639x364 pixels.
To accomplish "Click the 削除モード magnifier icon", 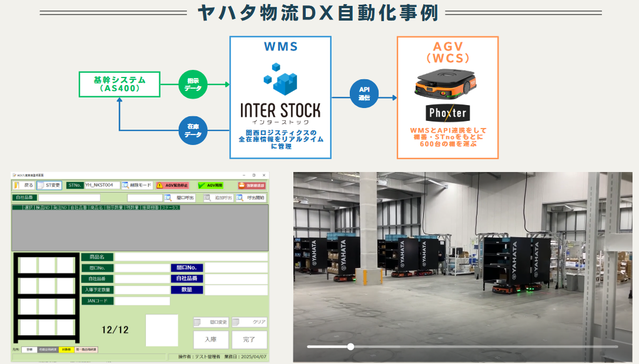I will click(126, 186).
